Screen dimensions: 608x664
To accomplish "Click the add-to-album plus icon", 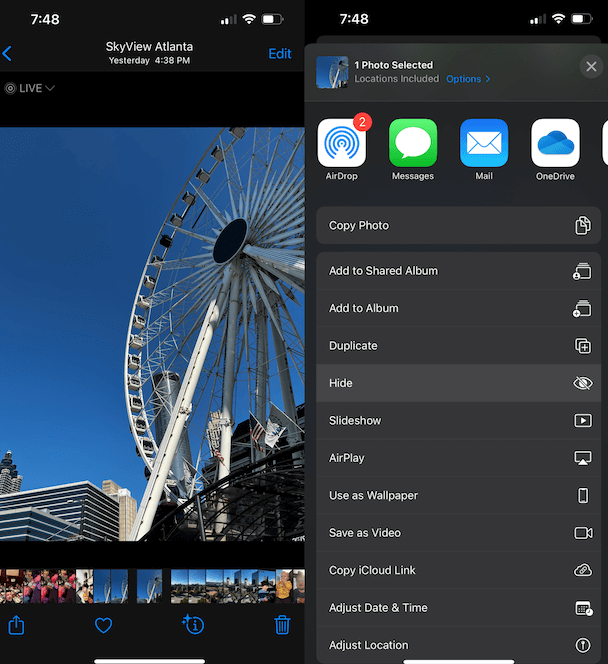I will click(x=582, y=309).
